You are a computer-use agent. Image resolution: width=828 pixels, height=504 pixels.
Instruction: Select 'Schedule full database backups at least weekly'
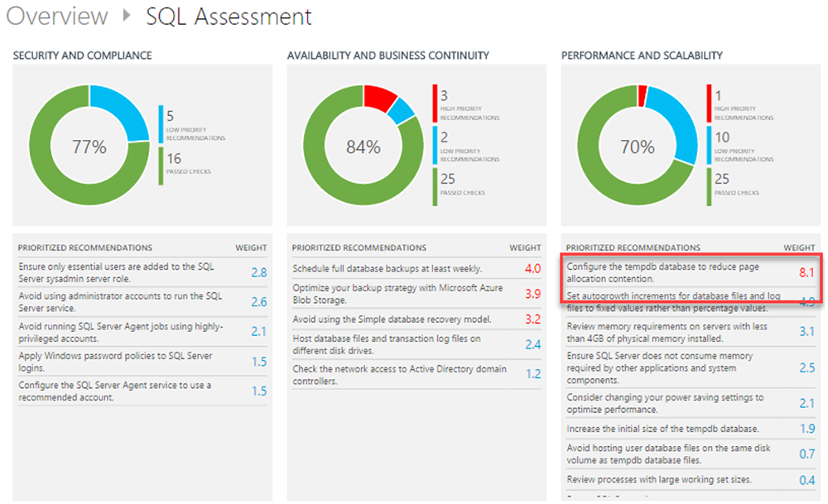coord(387,269)
